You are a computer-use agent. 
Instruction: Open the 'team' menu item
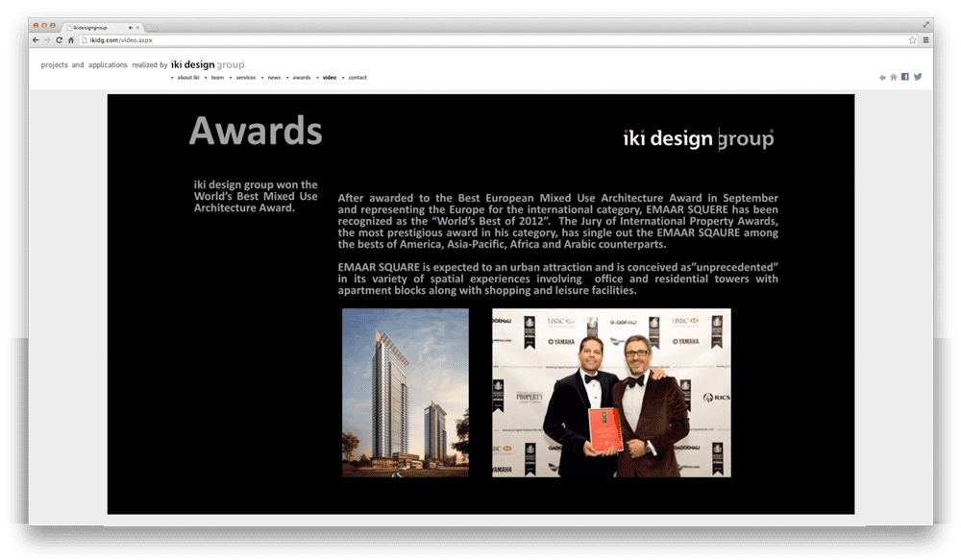tap(217, 78)
